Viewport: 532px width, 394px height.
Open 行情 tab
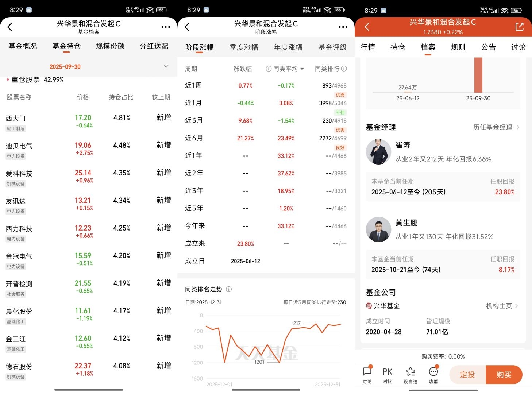coord(368,47)
